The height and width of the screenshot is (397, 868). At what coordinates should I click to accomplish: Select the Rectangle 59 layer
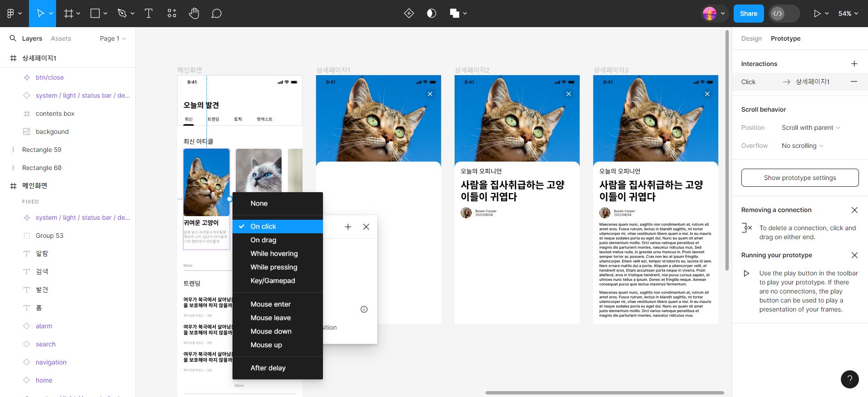coord(68,150)
